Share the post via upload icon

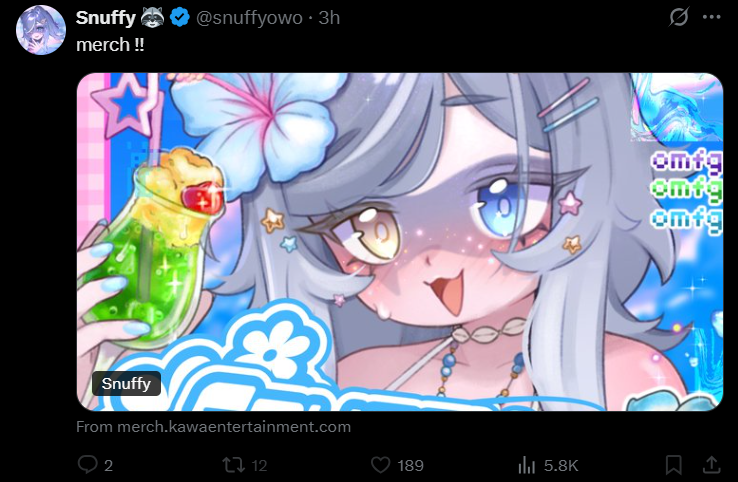tap(712, 465)
